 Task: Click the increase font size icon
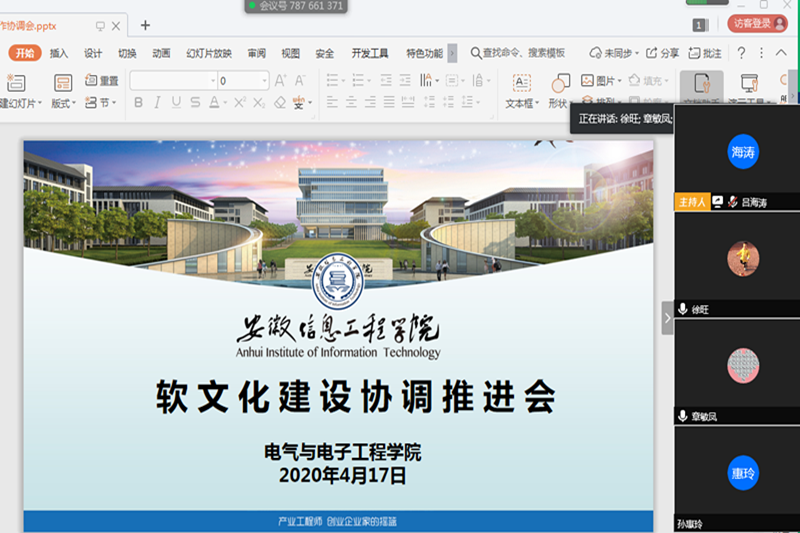(280, 80)
